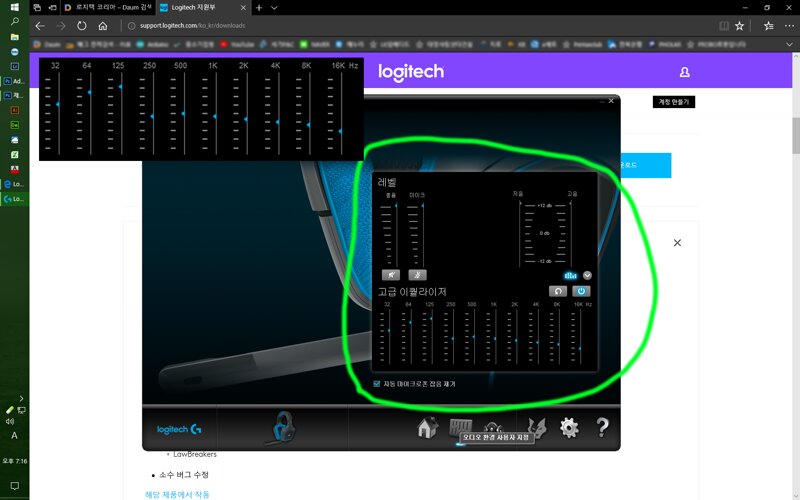Close the Logitech 지원부 tab

coord(243,8)
